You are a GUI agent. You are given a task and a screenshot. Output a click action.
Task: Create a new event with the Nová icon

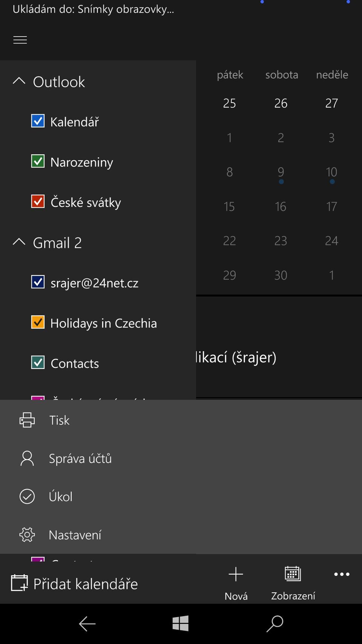click(236, 574)
